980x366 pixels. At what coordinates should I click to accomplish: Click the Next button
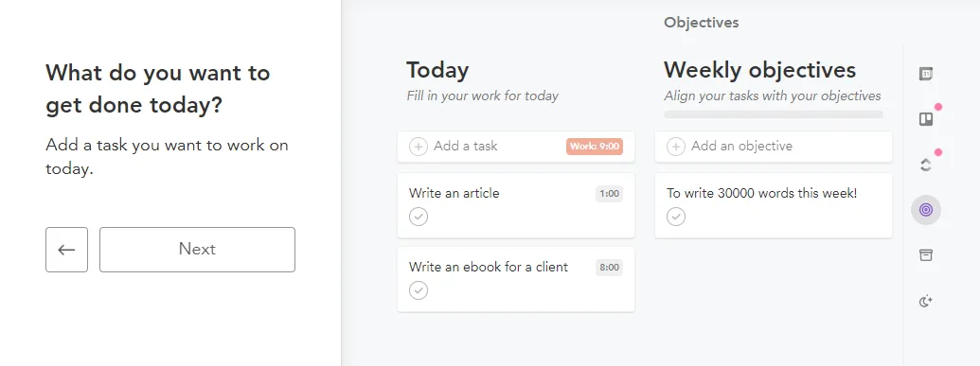pos(198,250)
